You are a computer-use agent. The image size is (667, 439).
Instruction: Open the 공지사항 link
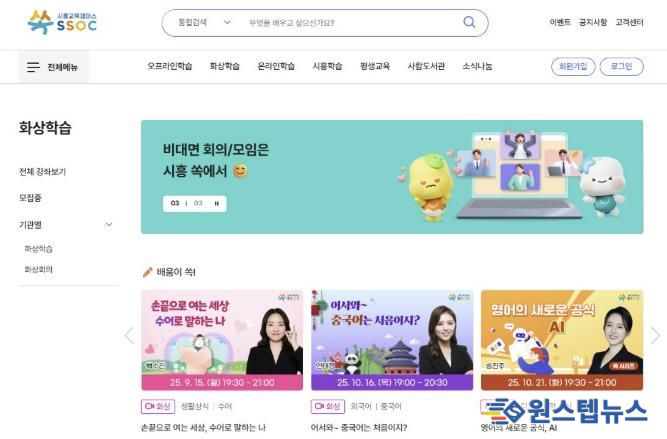(x=593, y=22)
